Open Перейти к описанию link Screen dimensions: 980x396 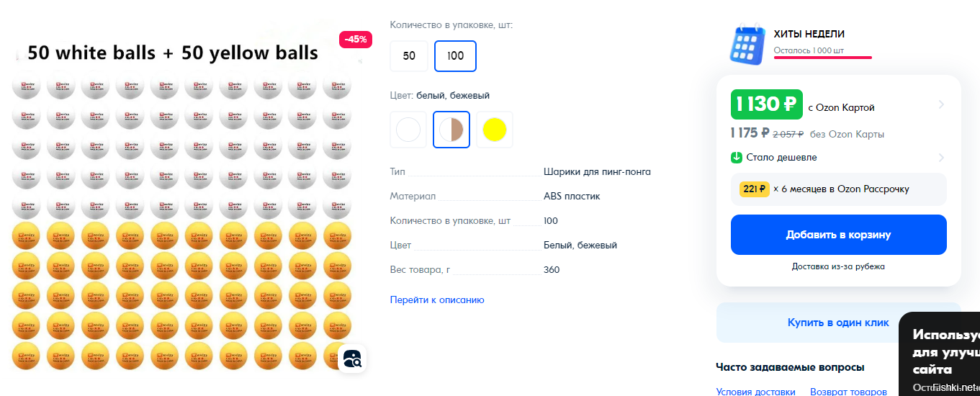437,300
